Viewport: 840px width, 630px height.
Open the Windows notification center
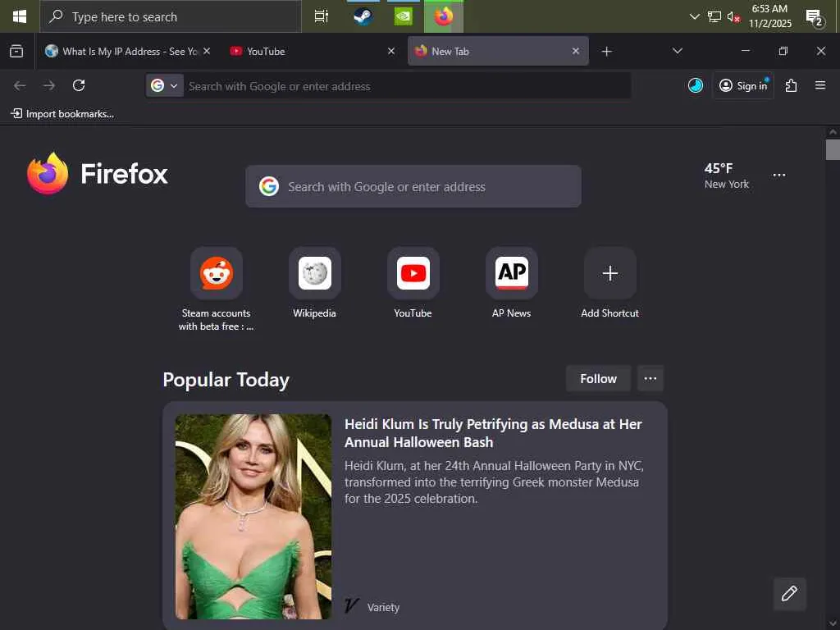click(815, 17)
